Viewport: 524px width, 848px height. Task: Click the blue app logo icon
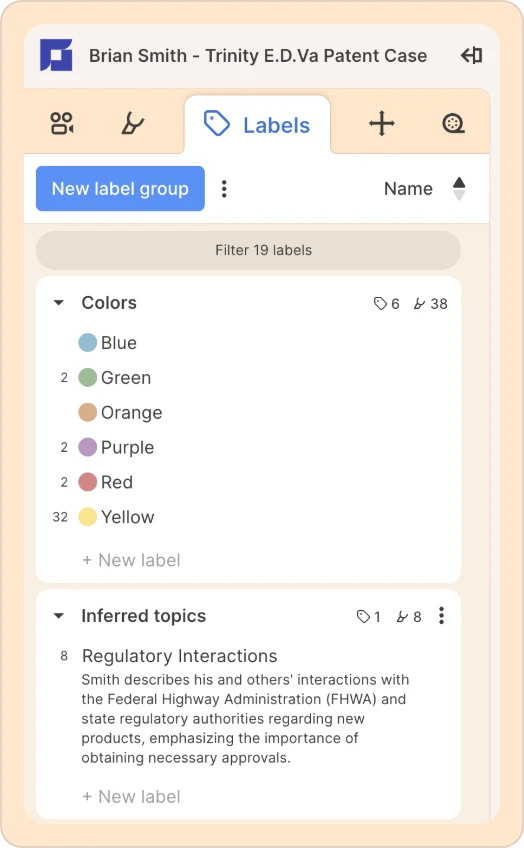(x=56, y=55)
